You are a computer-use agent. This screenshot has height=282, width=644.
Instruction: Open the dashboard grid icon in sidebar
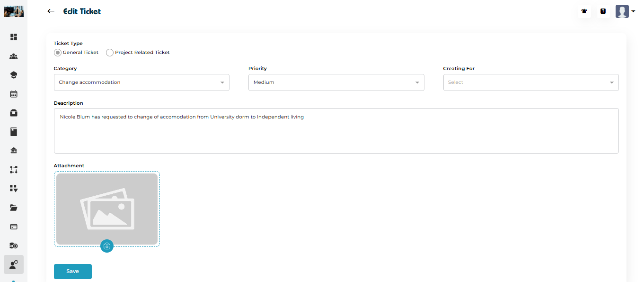[x=14, y=37]
